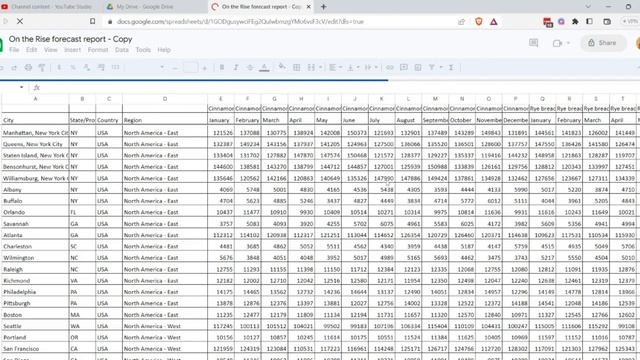Select column D header
This screenshot has height=360, width=640.
pyautogui.click(x=165, y=99)
